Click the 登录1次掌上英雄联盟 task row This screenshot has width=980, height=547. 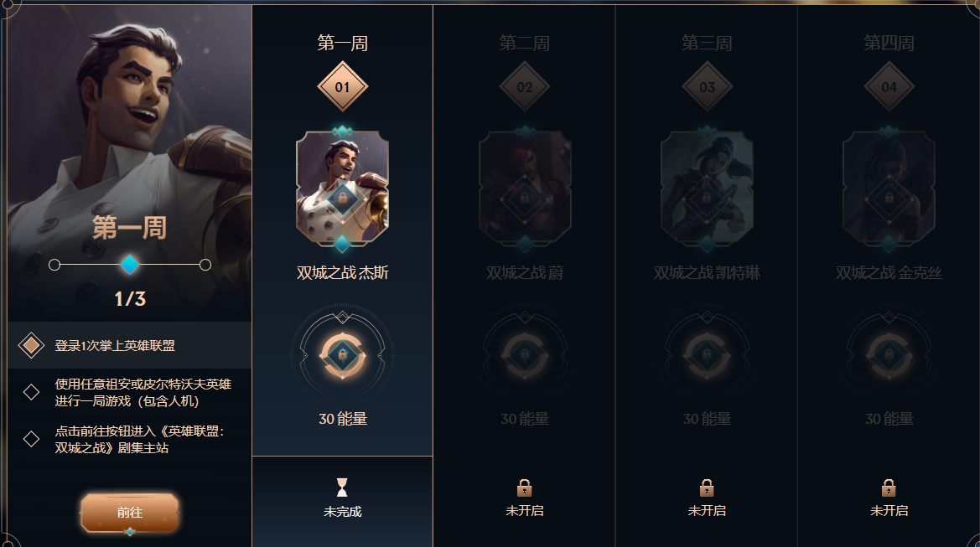(x=130, y=345)
